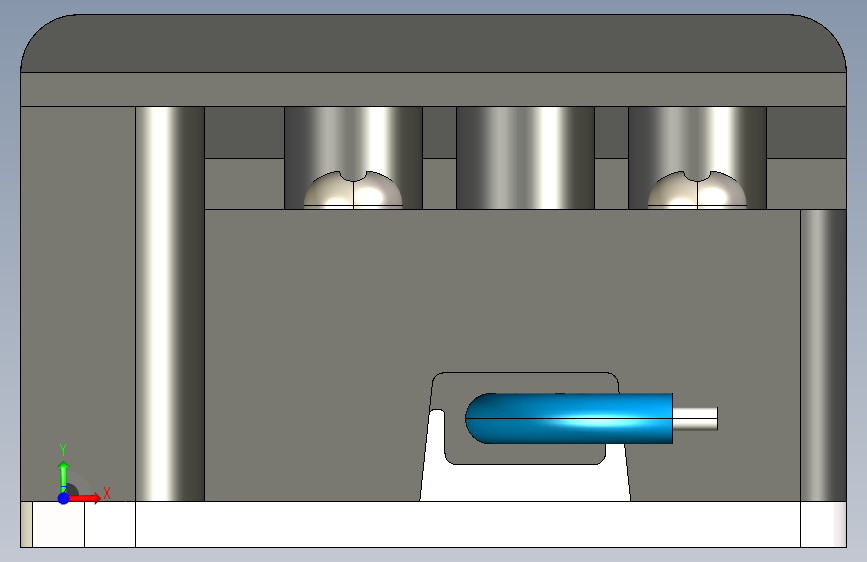This screenshot has width=867, height=562.
Task: Select the tall vertical post on left
Action: [170, 304]
